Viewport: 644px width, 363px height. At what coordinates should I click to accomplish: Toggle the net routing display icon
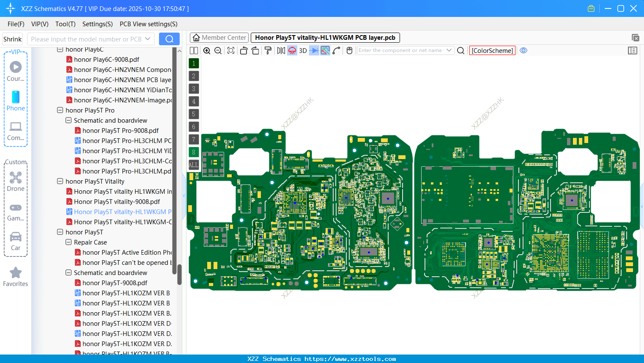click(x=325, y=50)
